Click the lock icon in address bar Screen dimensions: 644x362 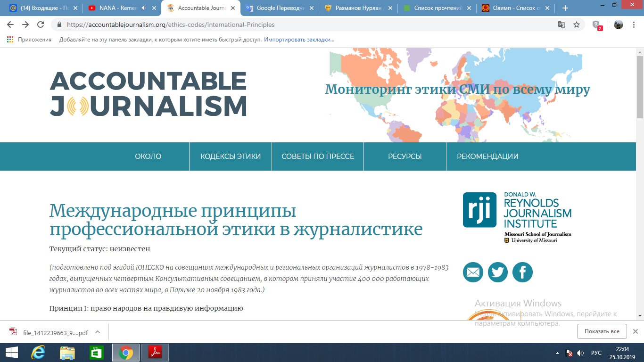point(59,25)
